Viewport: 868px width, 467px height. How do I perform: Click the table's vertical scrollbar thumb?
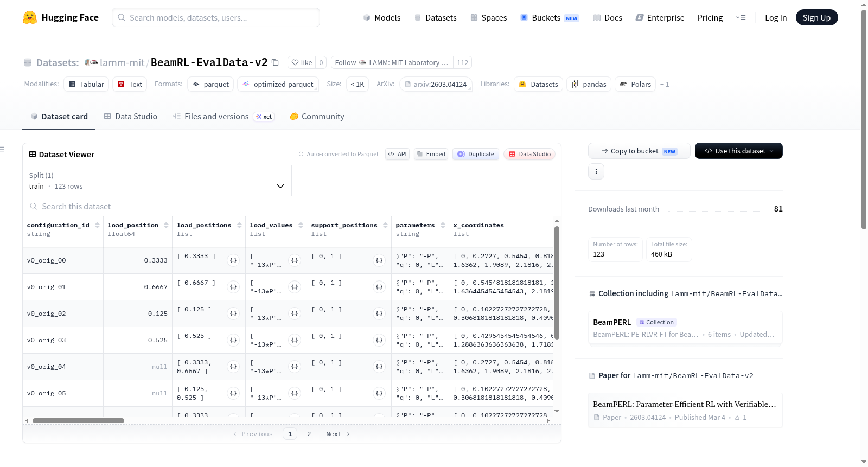pos(557,283)
